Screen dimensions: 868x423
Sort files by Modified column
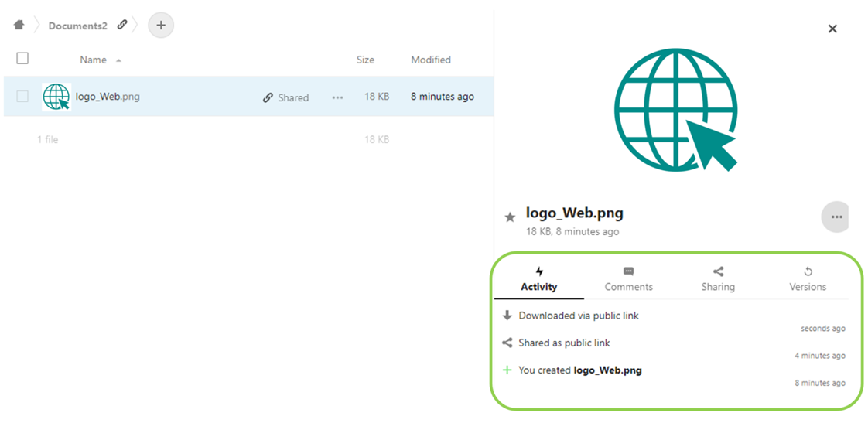(x=431, y=60)
